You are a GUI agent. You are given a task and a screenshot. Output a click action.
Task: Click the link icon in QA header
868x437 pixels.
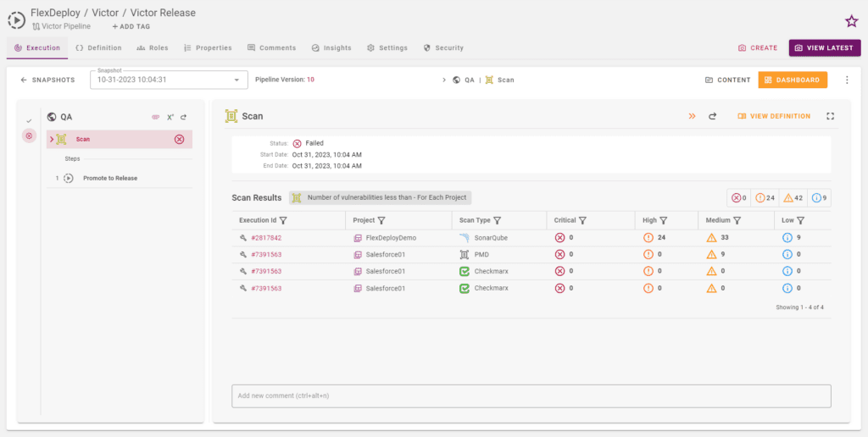point(155,117)
